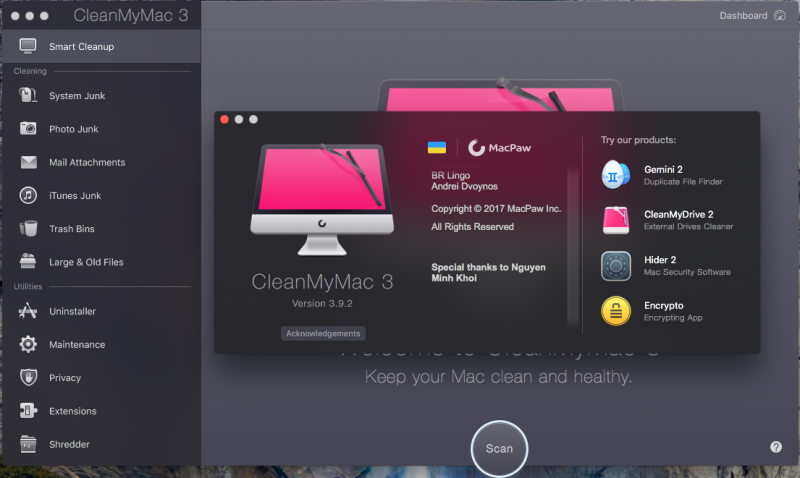The width and height of the screenshot is (800, 478).
Task: Click 'All Rights Reserved' text
Action: 472,227
